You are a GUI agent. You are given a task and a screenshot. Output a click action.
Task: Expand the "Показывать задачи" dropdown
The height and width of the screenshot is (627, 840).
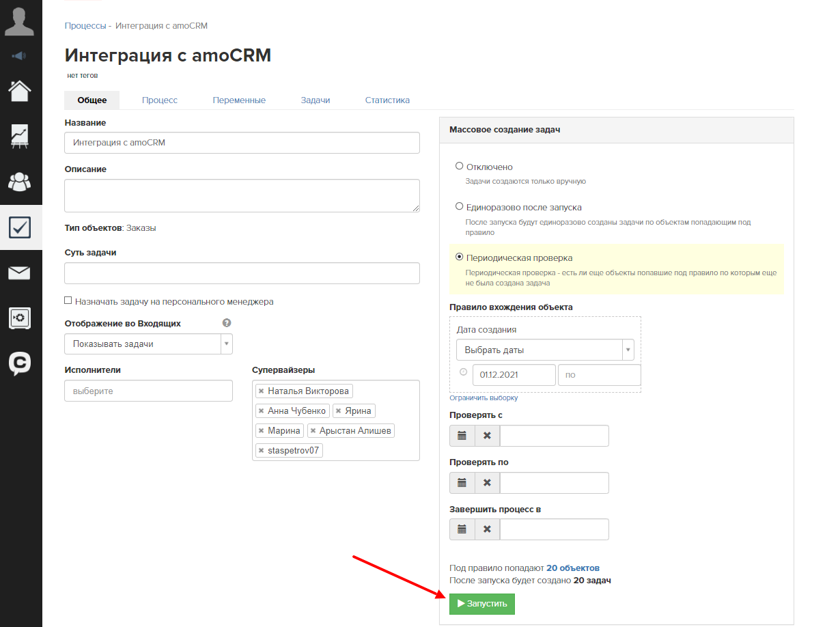coord(226,344)
